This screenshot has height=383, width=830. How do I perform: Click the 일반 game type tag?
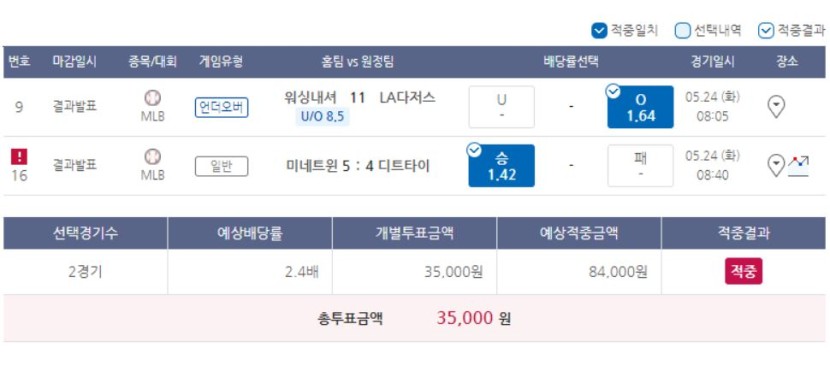(221, 167)
